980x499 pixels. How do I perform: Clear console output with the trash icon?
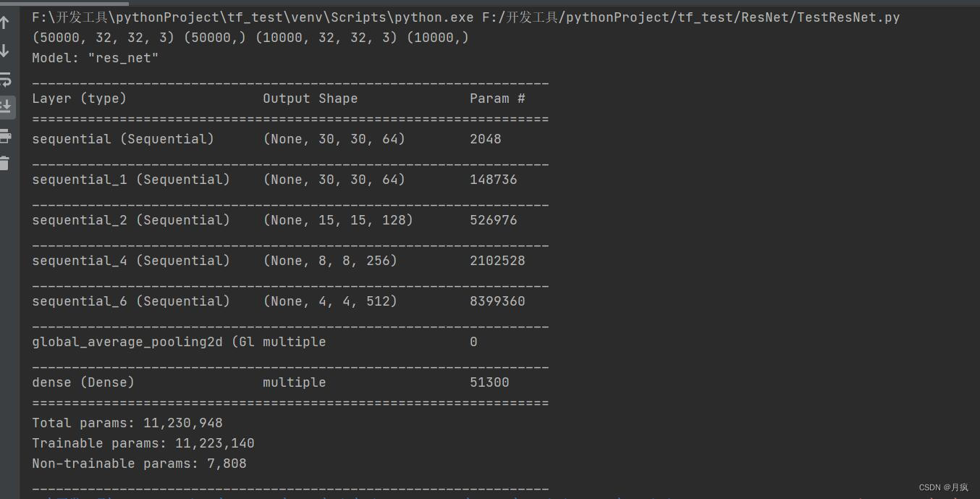(x=4, y=164)
